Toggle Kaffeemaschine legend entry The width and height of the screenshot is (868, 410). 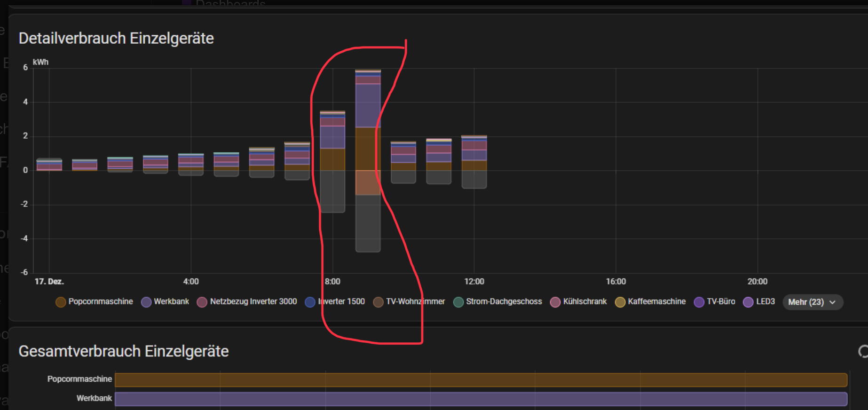[x=650, y=302]
